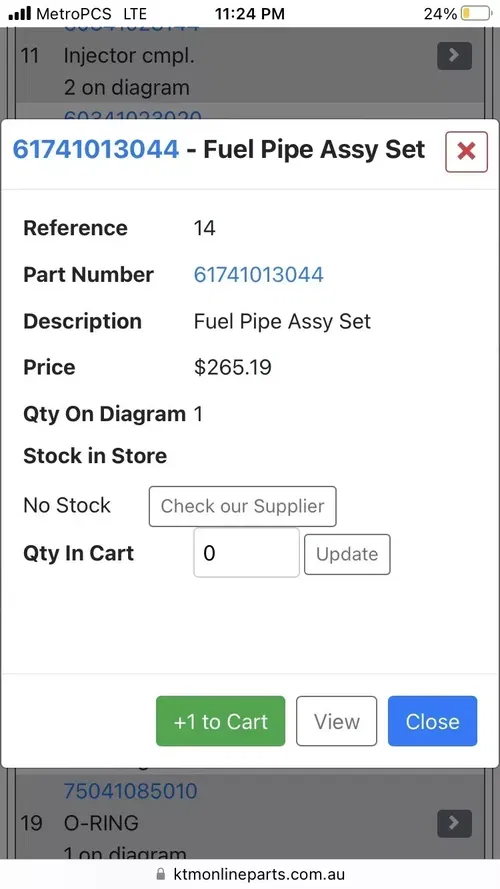Open the Part Number 61741013044 link
The image size is (500, 889).
click(259, 274)
